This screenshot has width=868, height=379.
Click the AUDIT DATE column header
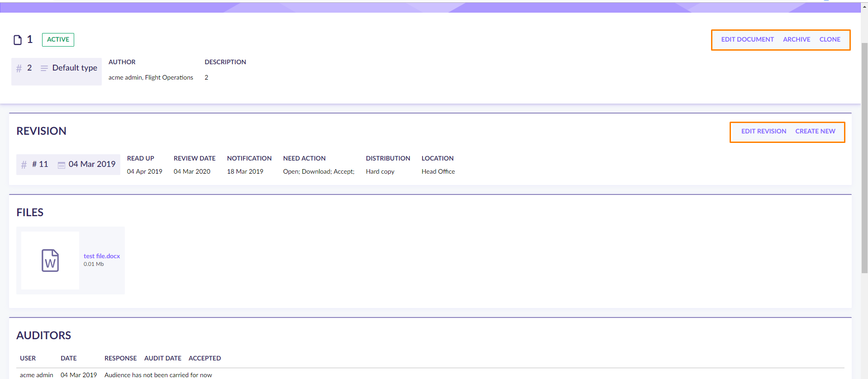pos(163,358)
